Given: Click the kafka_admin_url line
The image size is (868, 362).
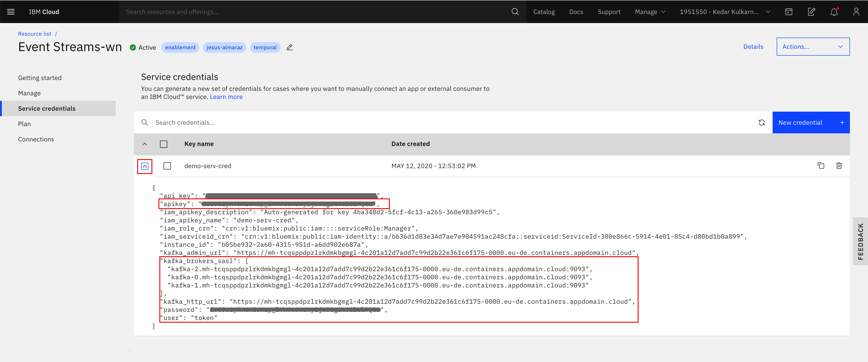Looking at the screenshot, I should [x=399, y=253].
